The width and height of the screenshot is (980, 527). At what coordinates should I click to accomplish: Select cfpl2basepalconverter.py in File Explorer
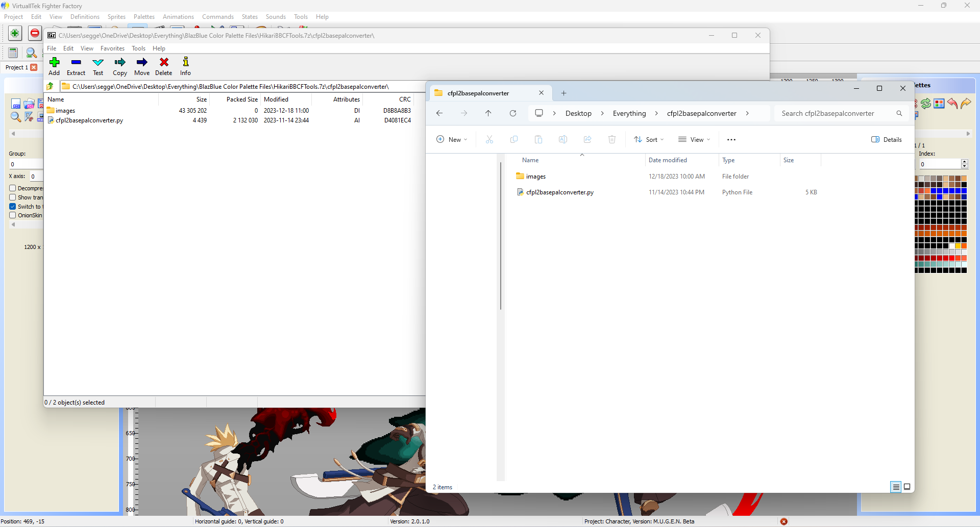click(560, 192)
